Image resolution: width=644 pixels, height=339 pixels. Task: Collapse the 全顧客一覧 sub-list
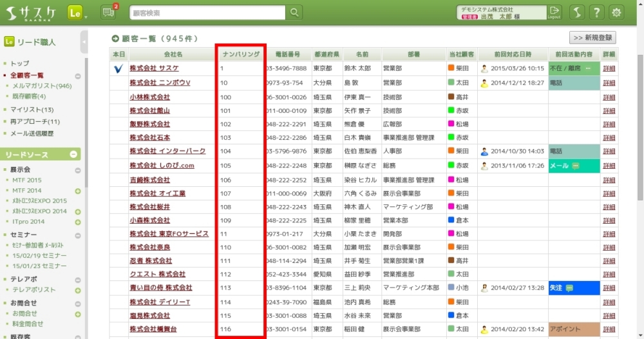77,76
